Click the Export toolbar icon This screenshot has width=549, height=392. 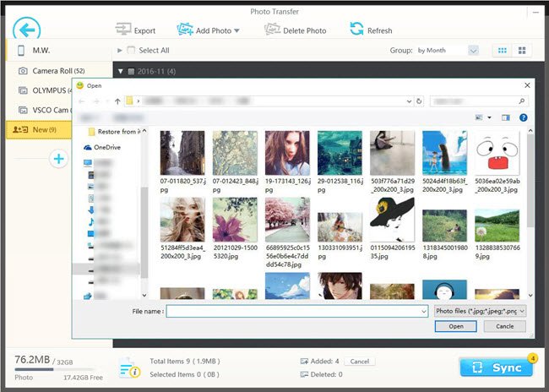tap(123, 30)
